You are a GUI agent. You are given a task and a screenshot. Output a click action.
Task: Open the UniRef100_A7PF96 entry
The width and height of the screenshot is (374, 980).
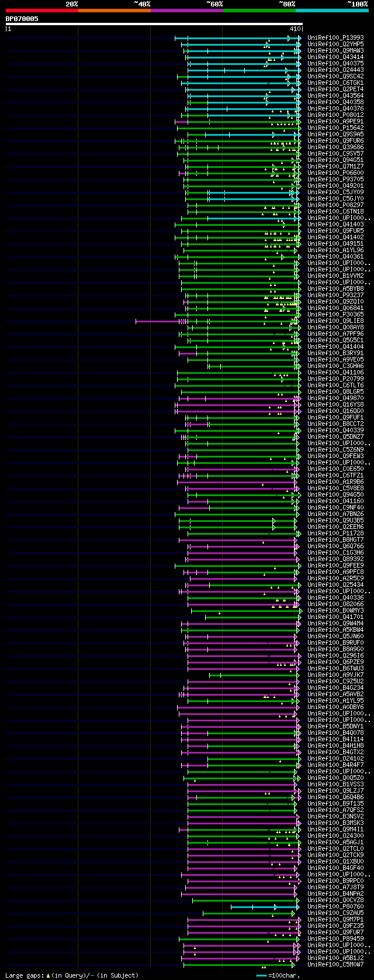tap(335, 334)
